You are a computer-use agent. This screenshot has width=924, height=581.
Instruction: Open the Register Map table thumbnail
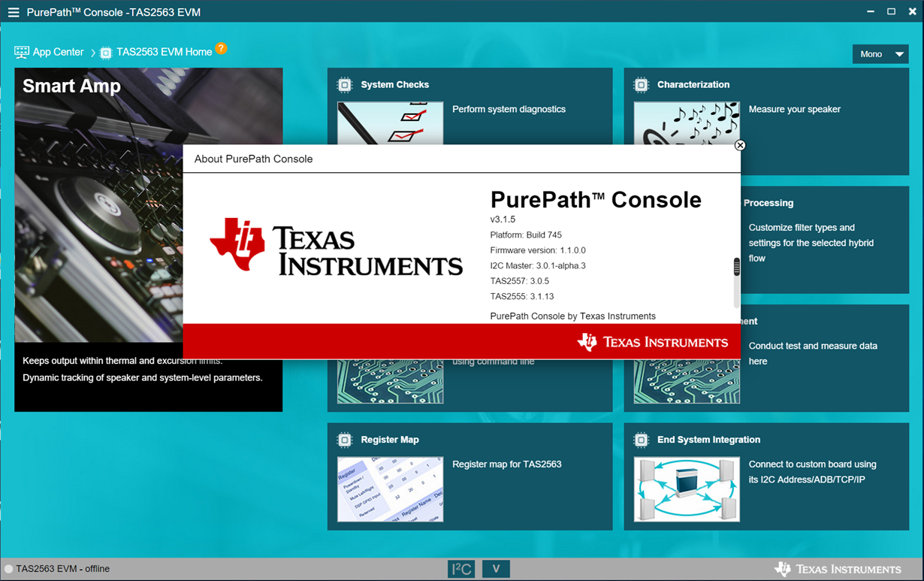390,489
